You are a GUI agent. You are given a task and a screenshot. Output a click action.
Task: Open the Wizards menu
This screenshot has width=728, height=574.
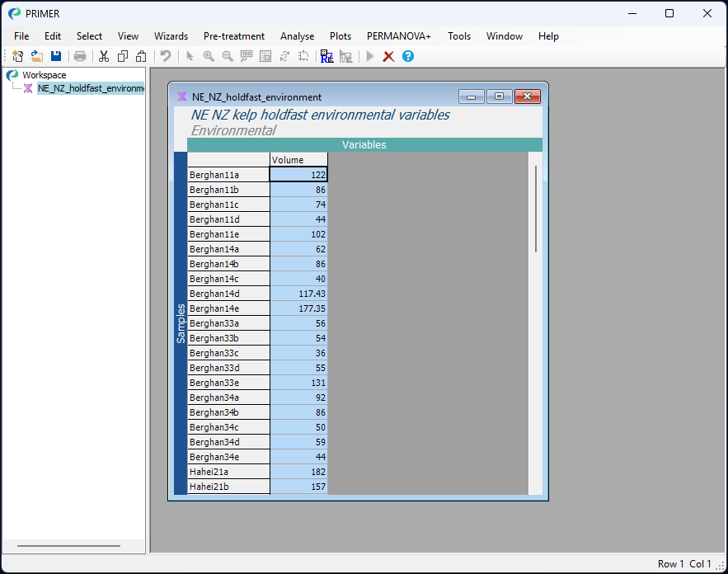pyautogui.click(x=171, y=36)
